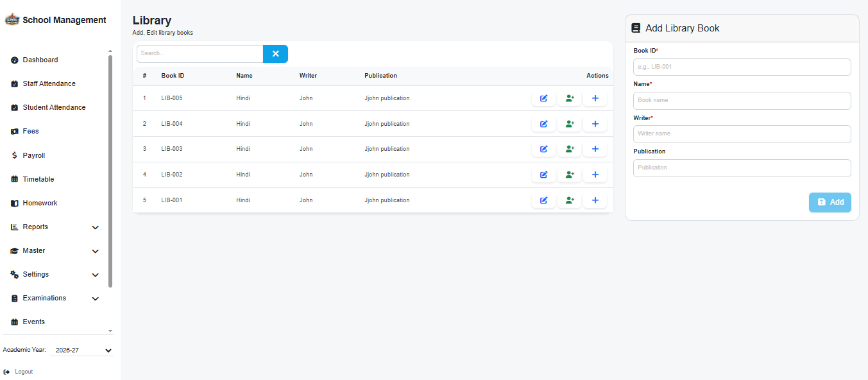
Task: Click edit icon for LIB-005 row
Action: click(543, 98)
